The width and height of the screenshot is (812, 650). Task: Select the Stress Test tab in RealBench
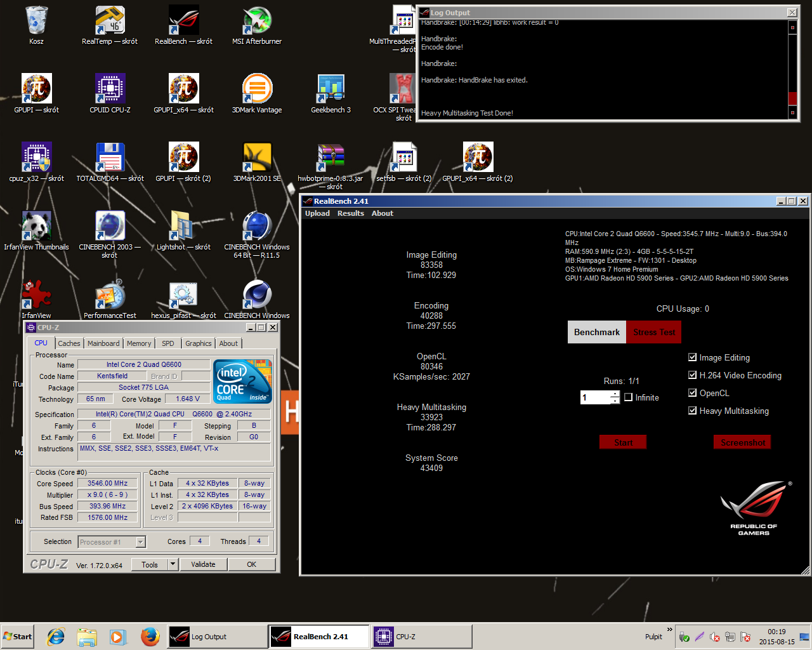click(x=654, y=332)
